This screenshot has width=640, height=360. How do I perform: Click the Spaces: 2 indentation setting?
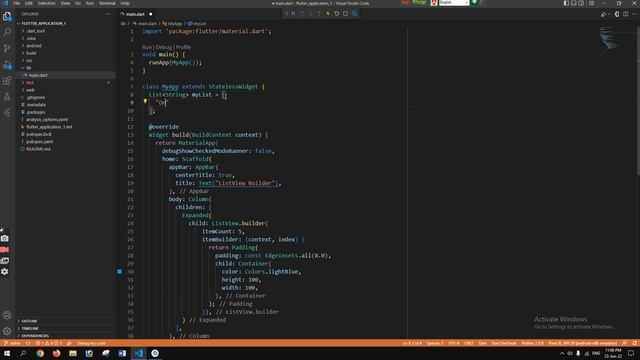[x=435, y=343]
